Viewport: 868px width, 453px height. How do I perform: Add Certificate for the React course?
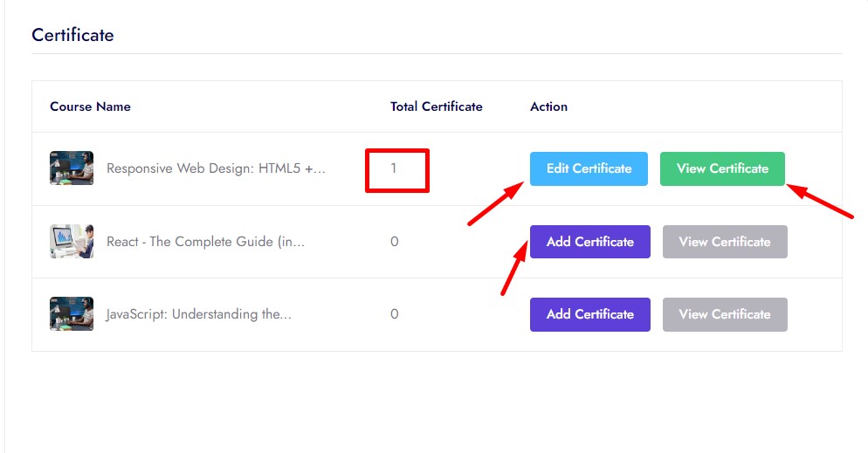click(x=589, y=242)
